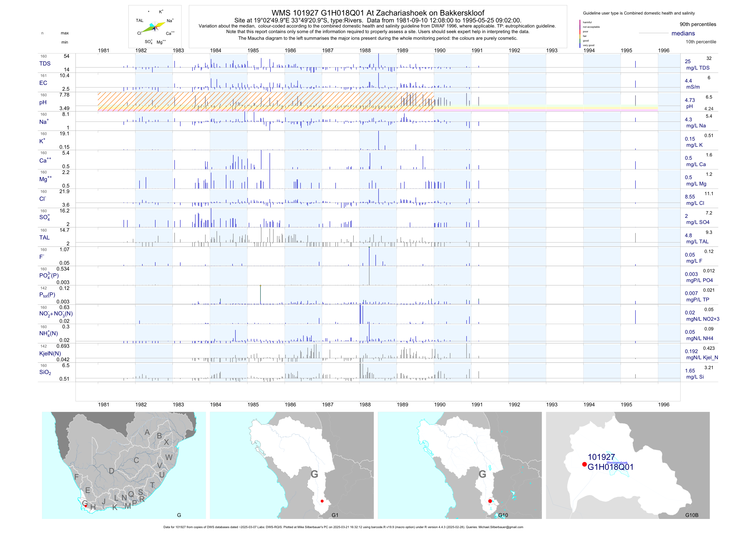This screenshot has height=535, width=756.
Task: Click the red dot on the G1 map
Action: [x=322, y=501]
